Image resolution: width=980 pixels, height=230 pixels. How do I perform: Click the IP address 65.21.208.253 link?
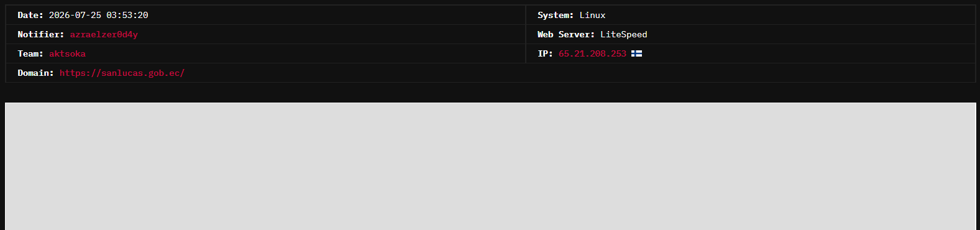[x=592, y=54]
